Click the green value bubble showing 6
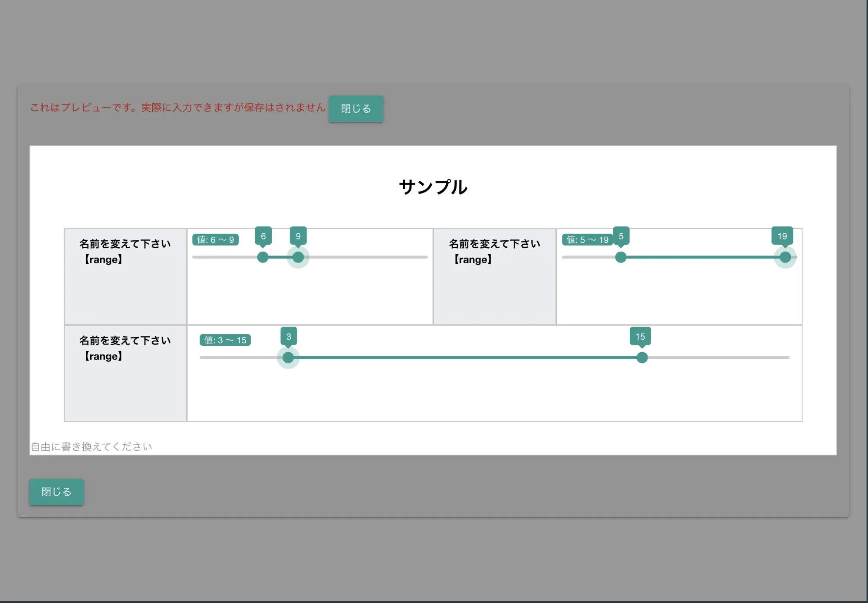 coord(263,236)
